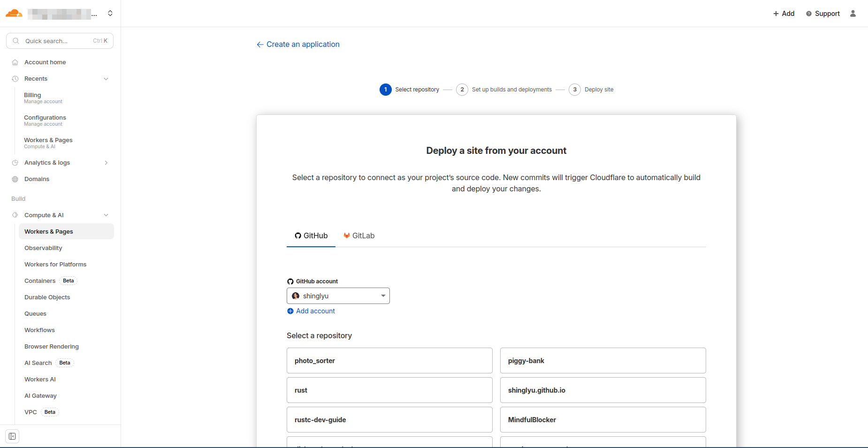Click the GitHub octocat icon above the account selector
The image size is (868, 448).
pos(290,281)
